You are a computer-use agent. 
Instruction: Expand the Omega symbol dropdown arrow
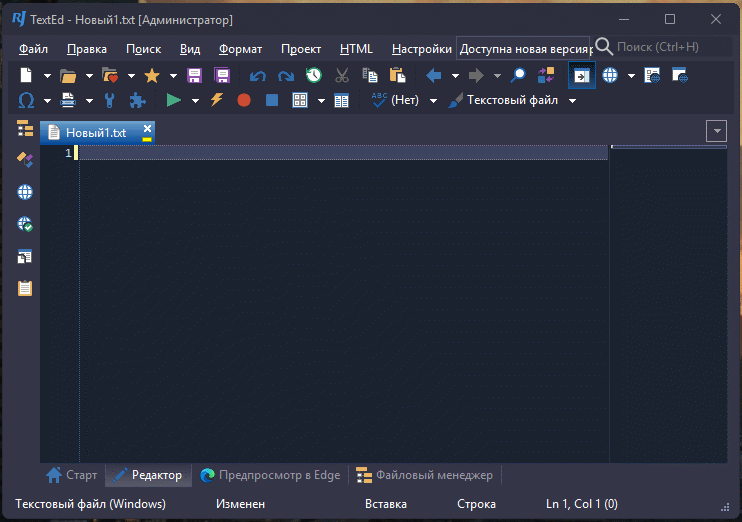tap(47, 101)
